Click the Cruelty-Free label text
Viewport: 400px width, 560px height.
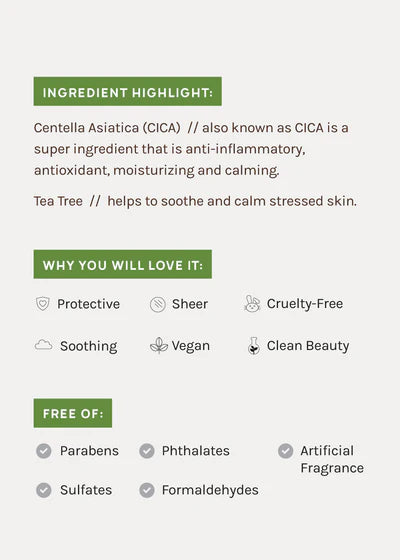pos(305,304)
